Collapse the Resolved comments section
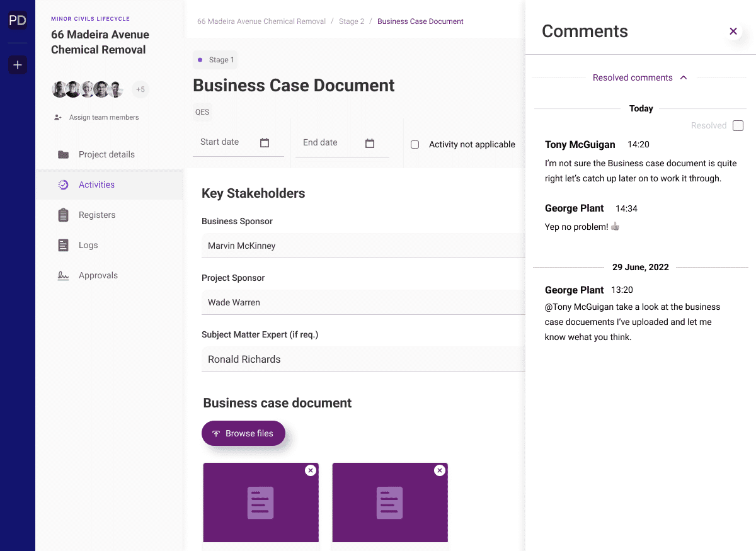The height and width of the screenshot is (551, 756). [684, 77]
